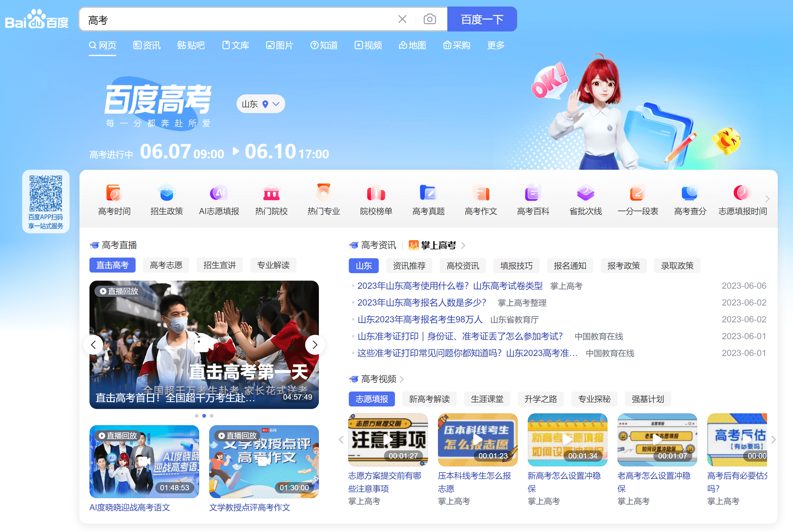Open the 热门院校 icon
Screen dimensions: 793x532
(x=271, y=200)
